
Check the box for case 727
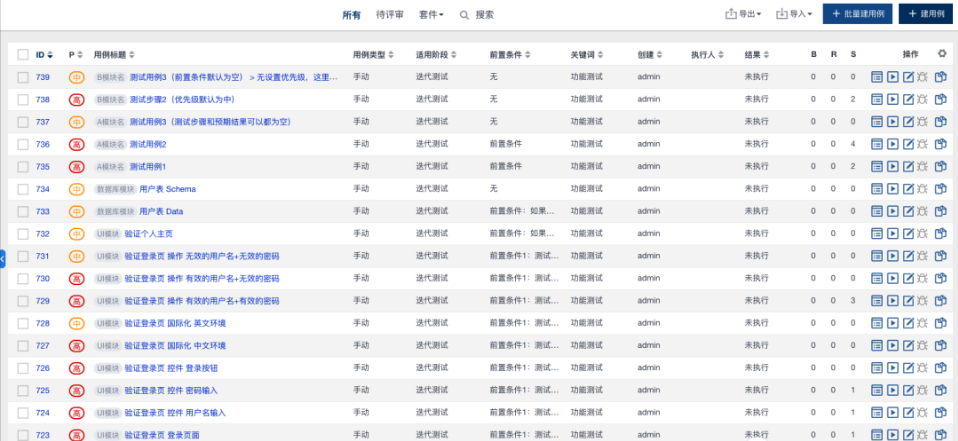click(x=23, y=346)
